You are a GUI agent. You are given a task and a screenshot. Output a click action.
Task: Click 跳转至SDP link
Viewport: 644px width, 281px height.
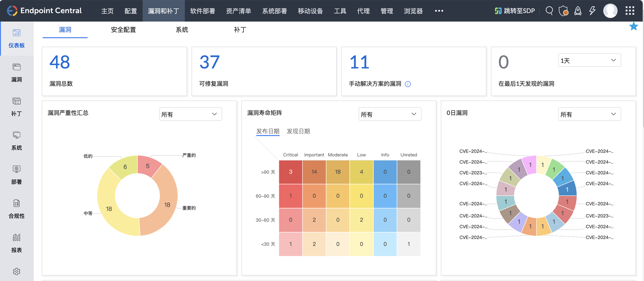click(515, 11)
